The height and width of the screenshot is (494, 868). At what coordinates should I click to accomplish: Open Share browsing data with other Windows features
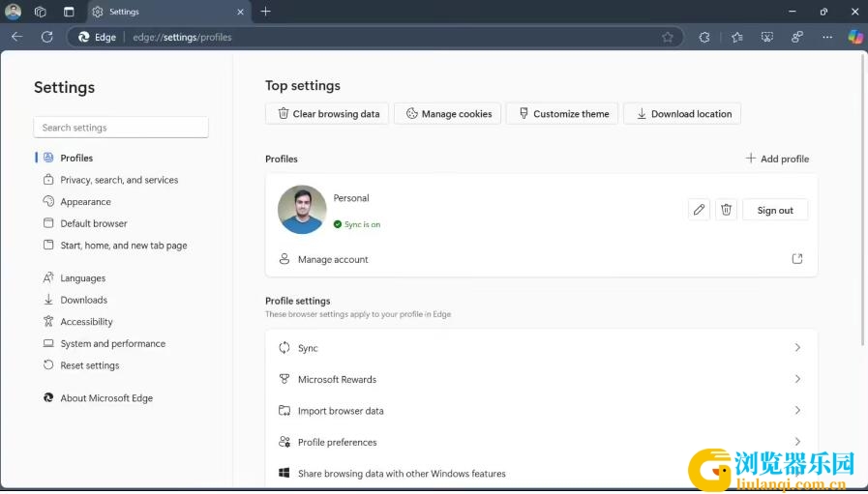[x=541, y=473]
